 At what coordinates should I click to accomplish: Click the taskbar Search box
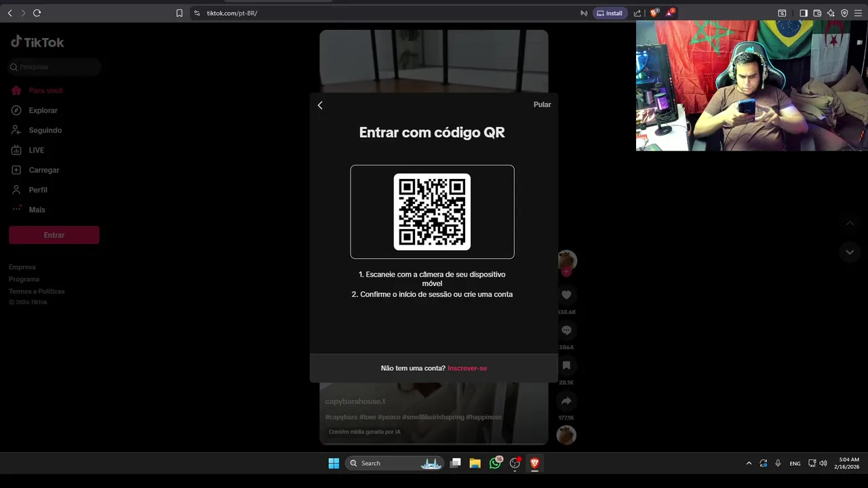pos(394,463)
